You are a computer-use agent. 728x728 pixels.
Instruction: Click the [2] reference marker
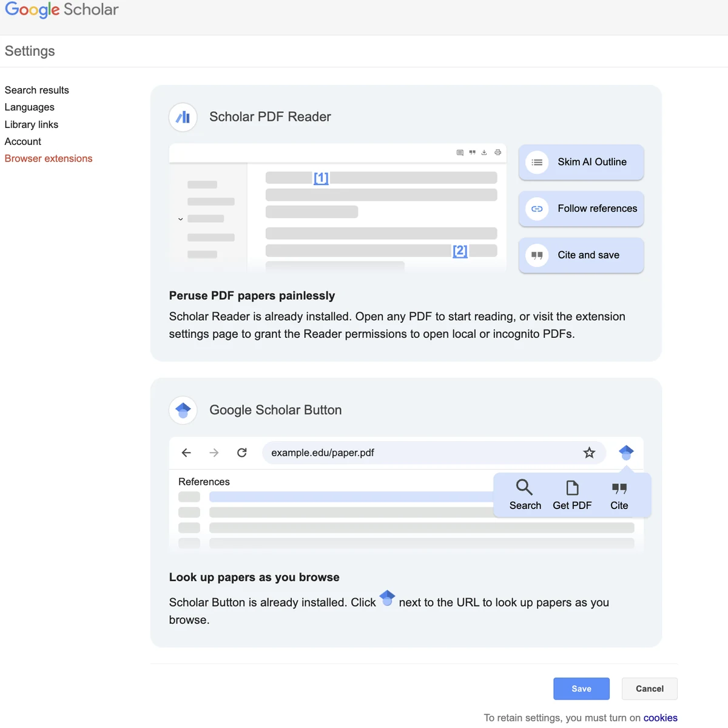click(460, 251)
